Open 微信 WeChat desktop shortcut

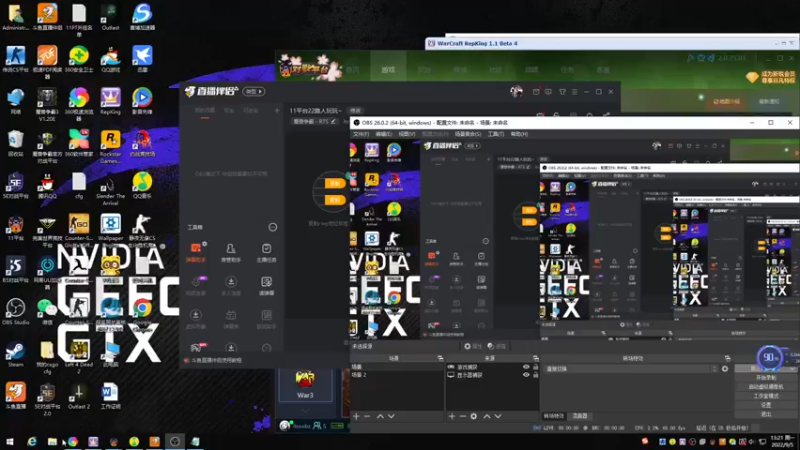tap(47, 312)
